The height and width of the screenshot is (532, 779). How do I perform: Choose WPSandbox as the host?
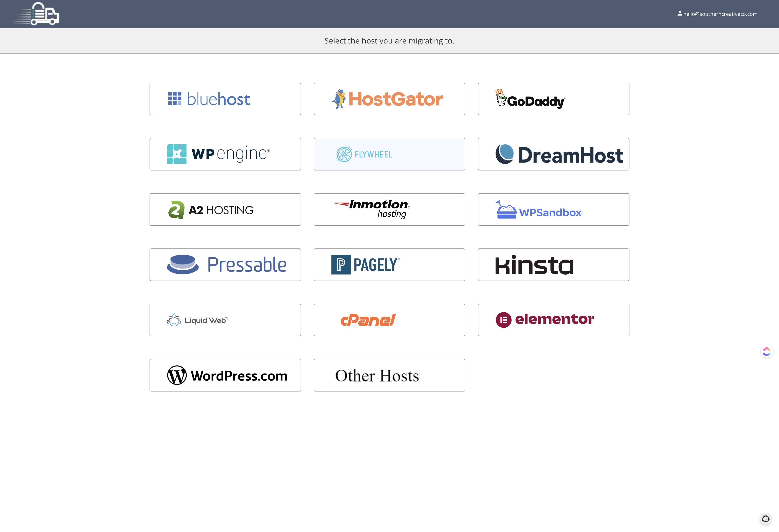553,209
